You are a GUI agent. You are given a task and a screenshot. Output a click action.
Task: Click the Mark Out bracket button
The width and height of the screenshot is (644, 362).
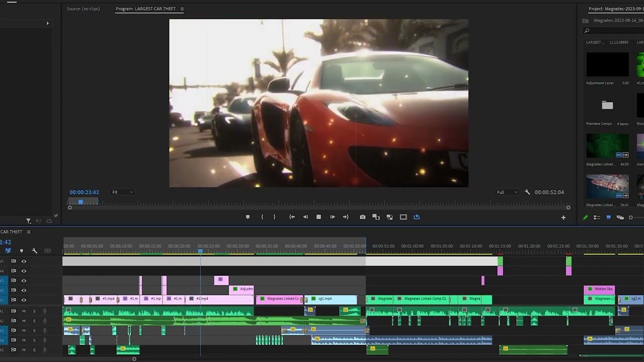[x=274, y=217]
